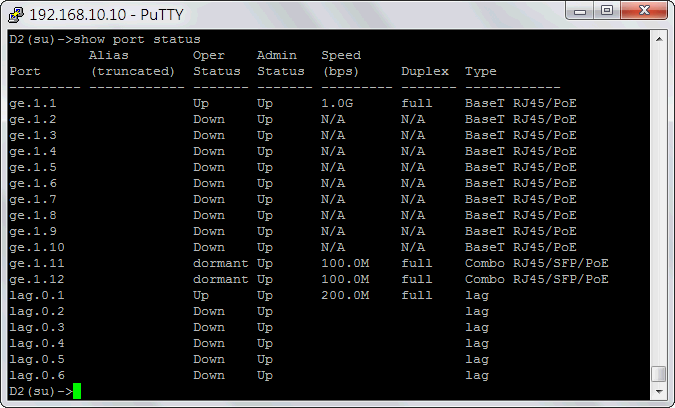Open PuTTY system menu icon in title bar
The height and width of the screenshot is (408, 675).
click(x=16, y=15)
